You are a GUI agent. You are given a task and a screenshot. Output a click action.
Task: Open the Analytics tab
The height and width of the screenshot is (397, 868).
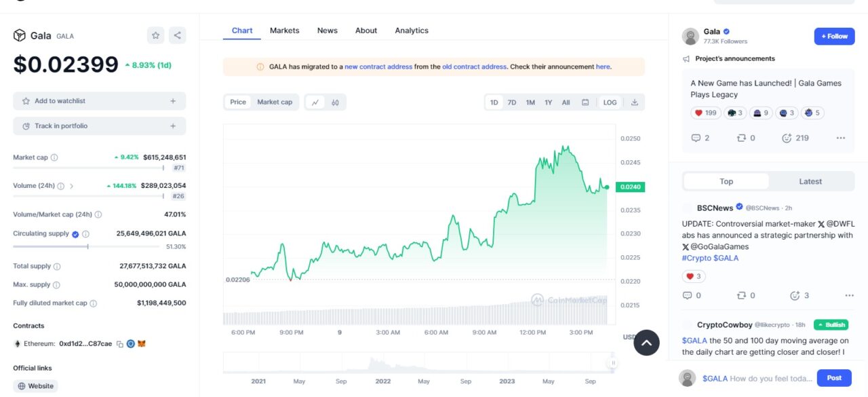pyautogui.click(x=412, y=31)
